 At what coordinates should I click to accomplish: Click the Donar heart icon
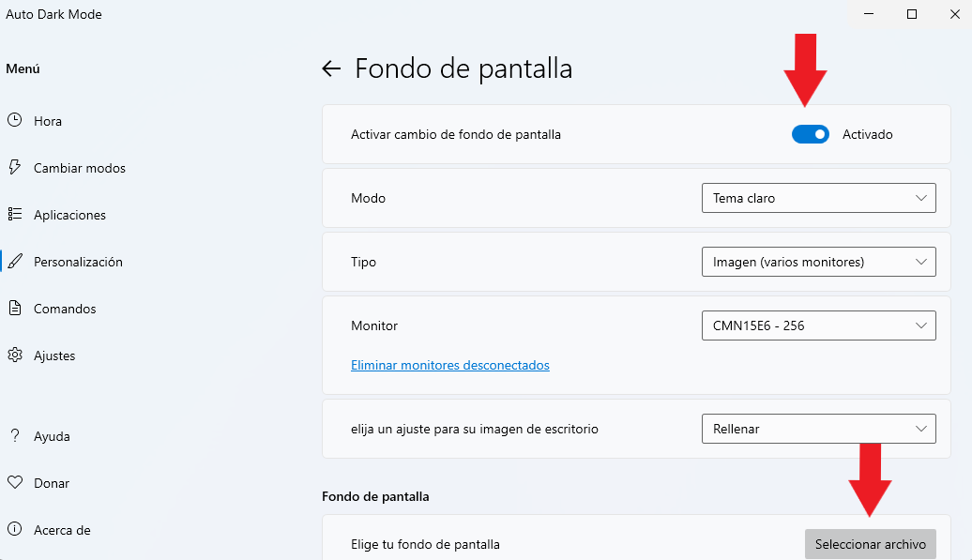point(15,482)
